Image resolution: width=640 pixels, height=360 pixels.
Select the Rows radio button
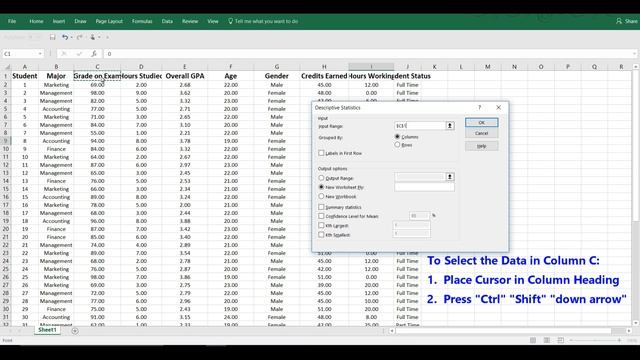click(397, 144)
